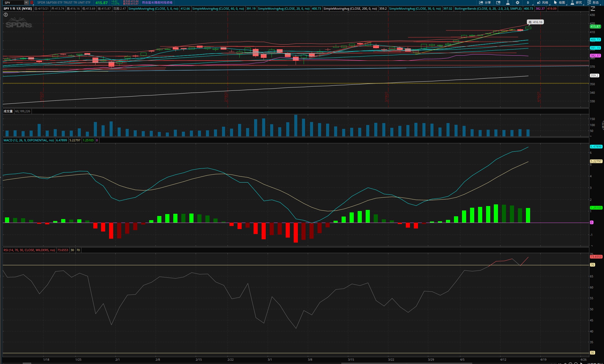This screenshot has width=604, height=364.
Task: Click the MACD (12, 26, 9, EXPONENTIAL, no) label
Action: (x=29, y=140)
